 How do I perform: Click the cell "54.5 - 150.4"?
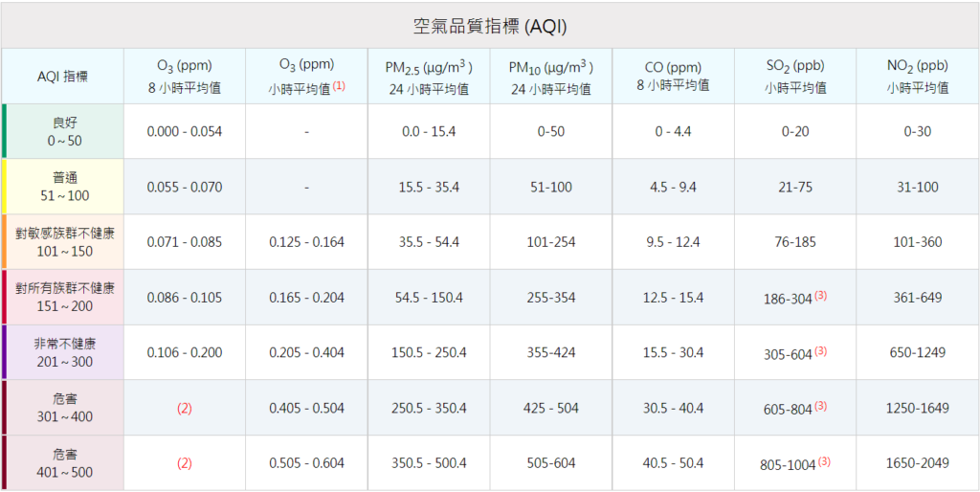(429, 298)
